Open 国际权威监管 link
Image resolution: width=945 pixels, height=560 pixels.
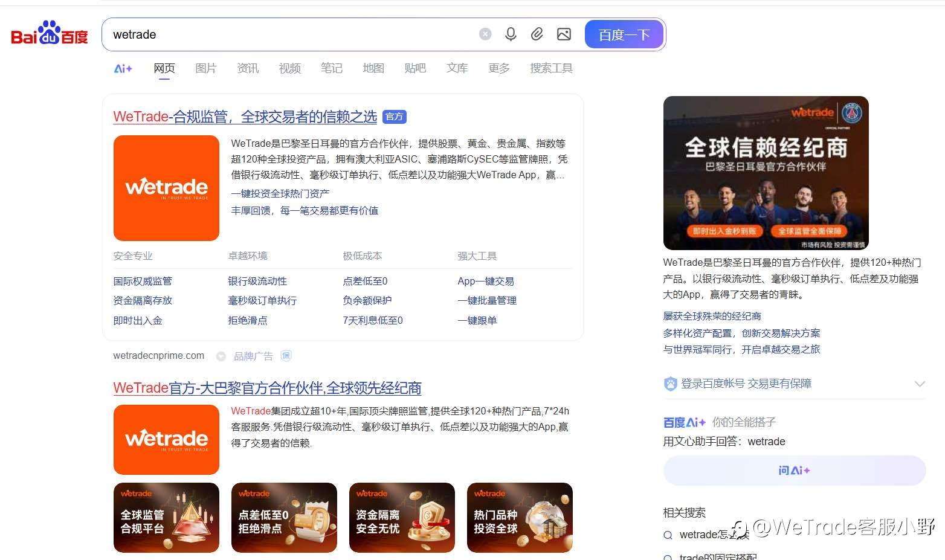click(143, 282)
